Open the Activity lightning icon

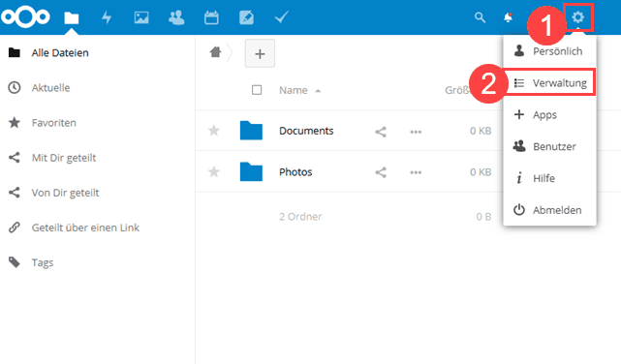tap(107, 17)
